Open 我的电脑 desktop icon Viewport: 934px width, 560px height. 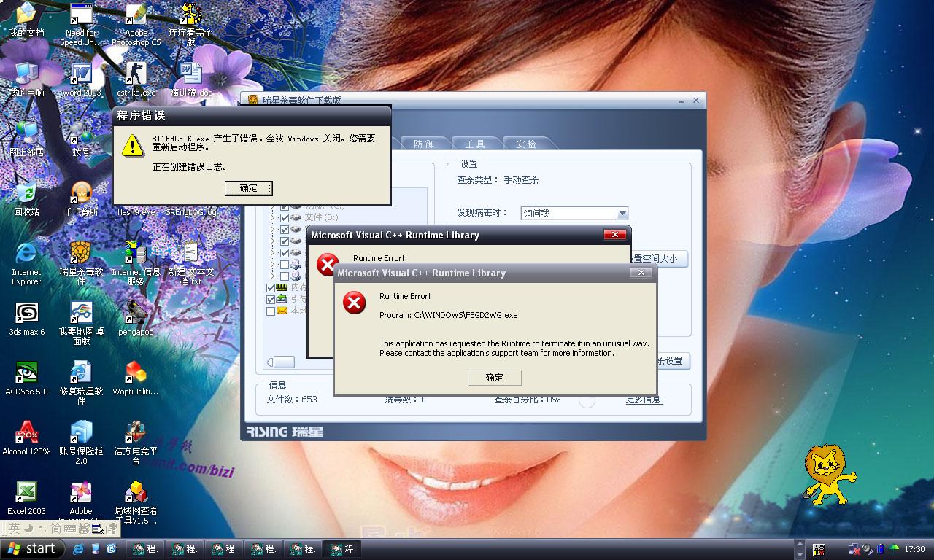click(26, 79)
